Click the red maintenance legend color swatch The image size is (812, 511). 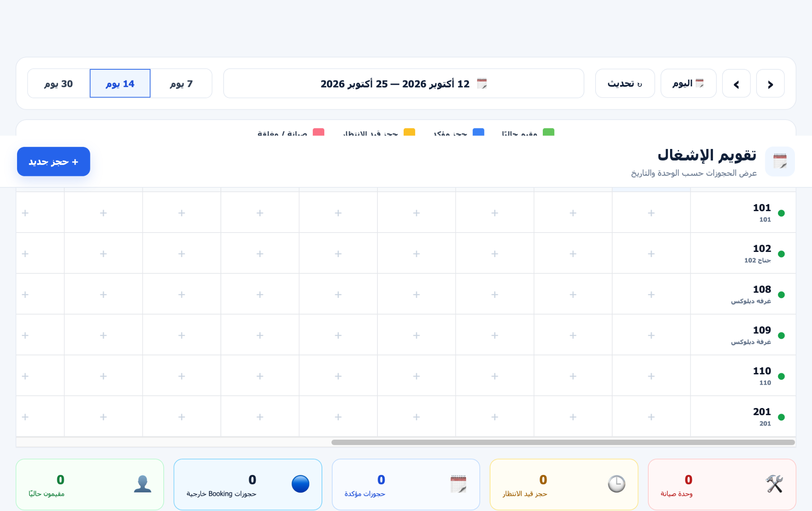coord(318,132)
